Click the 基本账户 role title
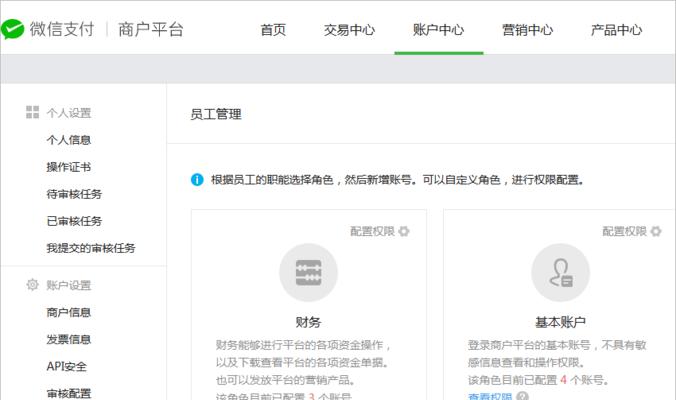 [560, 322]
